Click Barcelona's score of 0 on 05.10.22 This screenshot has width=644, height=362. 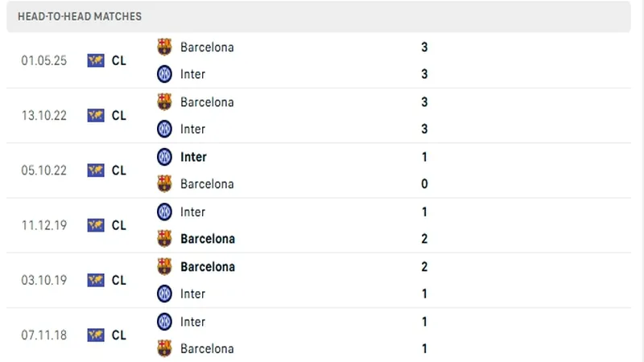(x=424, y=184)
